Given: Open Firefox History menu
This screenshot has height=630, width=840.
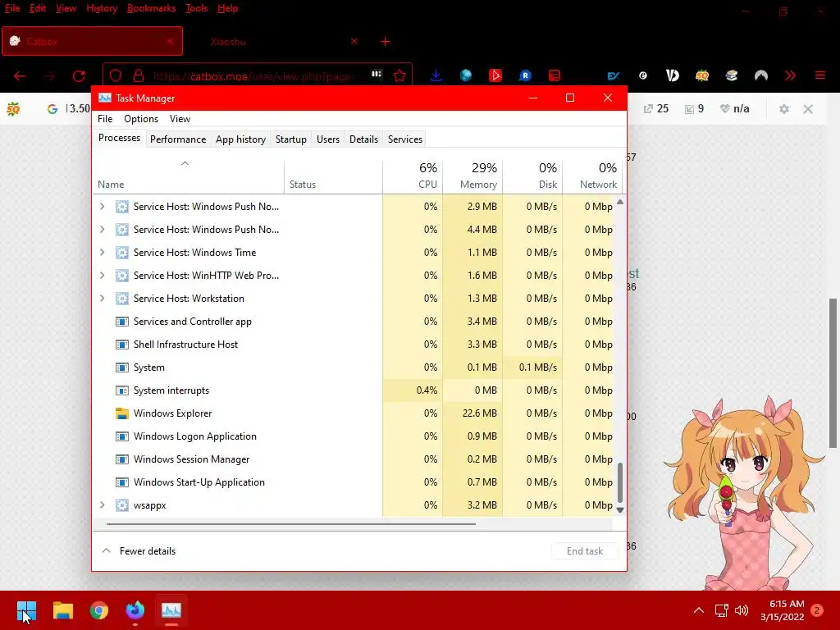Looking at the screenshot, I should (x=102, y=8).
